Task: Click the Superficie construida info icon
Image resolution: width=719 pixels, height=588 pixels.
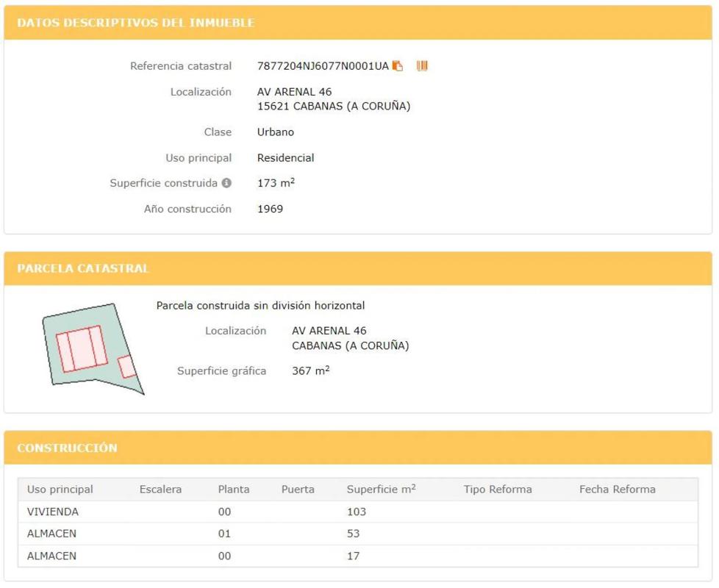Action: tap(226, 183)
